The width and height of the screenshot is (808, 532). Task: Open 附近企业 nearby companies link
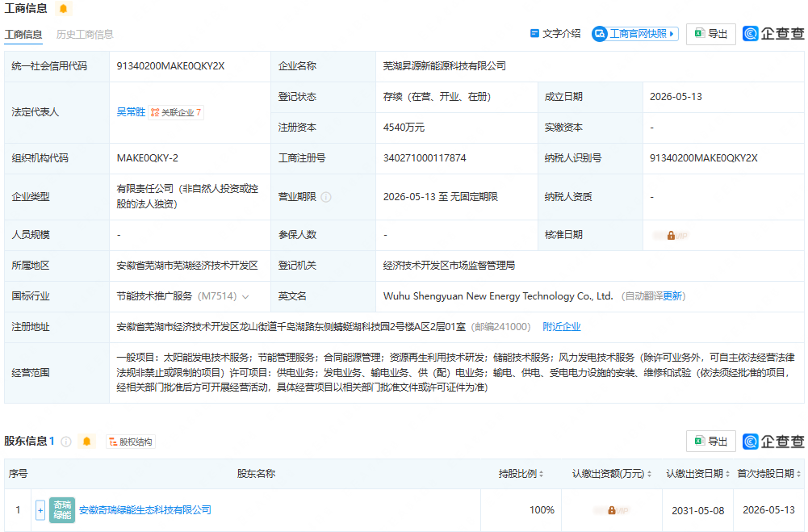point(561,327)
